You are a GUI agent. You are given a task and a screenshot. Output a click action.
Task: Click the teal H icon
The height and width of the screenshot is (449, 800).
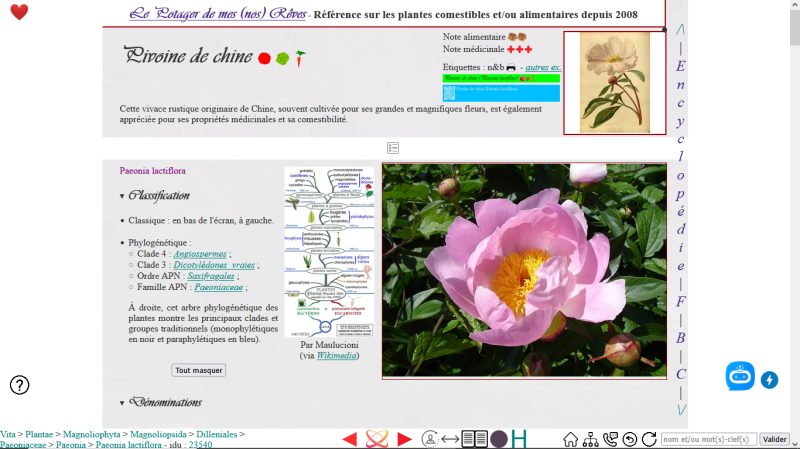[519, 439]
